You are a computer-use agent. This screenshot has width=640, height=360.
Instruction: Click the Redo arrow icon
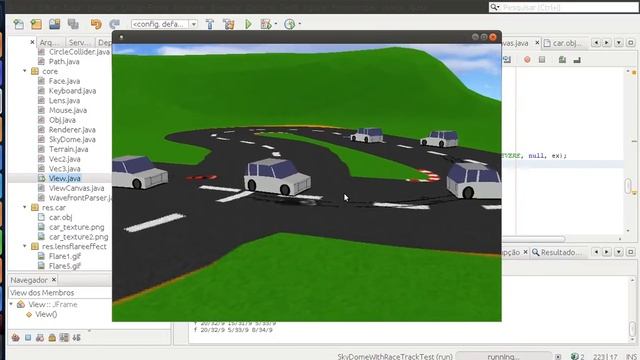point(115,24)
